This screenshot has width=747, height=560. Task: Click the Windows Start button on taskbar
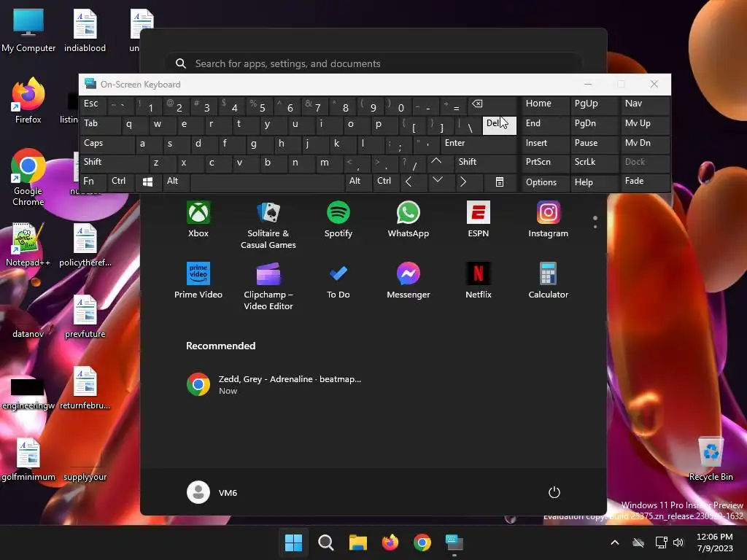pyautogui.click(x=293, y=542)
